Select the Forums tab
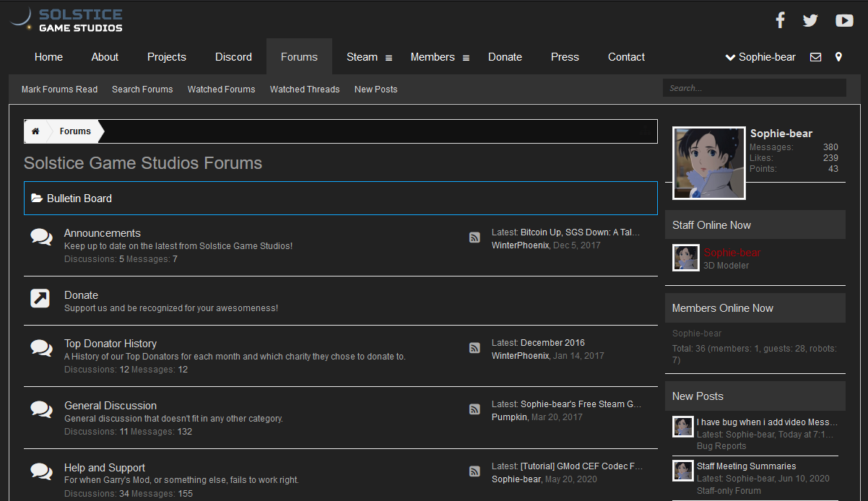 [299, 57]
